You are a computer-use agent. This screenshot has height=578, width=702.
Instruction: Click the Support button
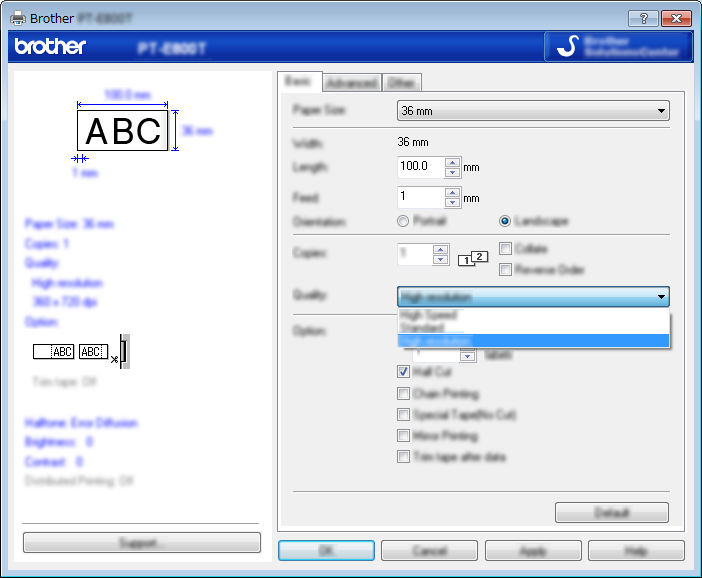[141, 543]
